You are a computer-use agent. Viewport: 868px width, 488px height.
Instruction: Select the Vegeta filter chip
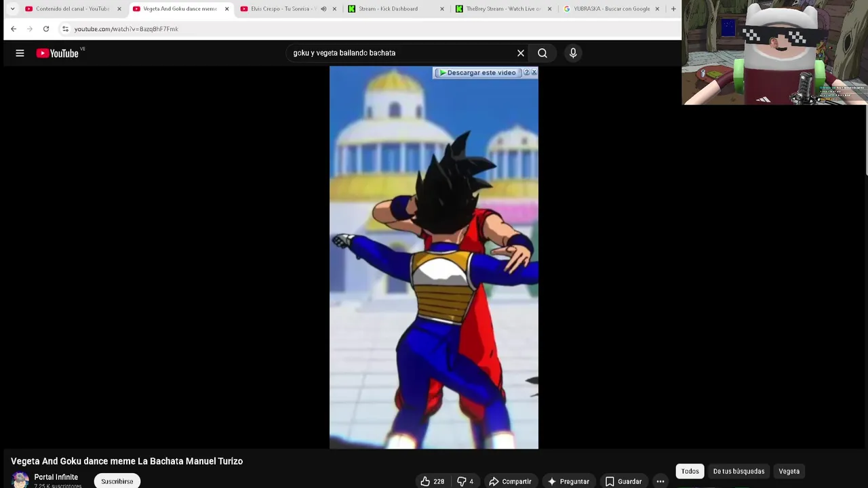(789, 471)
